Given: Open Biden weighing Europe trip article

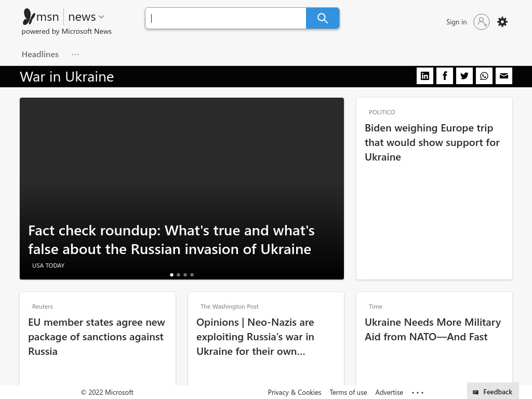Looking at the screenshot, I should (432, 142).
